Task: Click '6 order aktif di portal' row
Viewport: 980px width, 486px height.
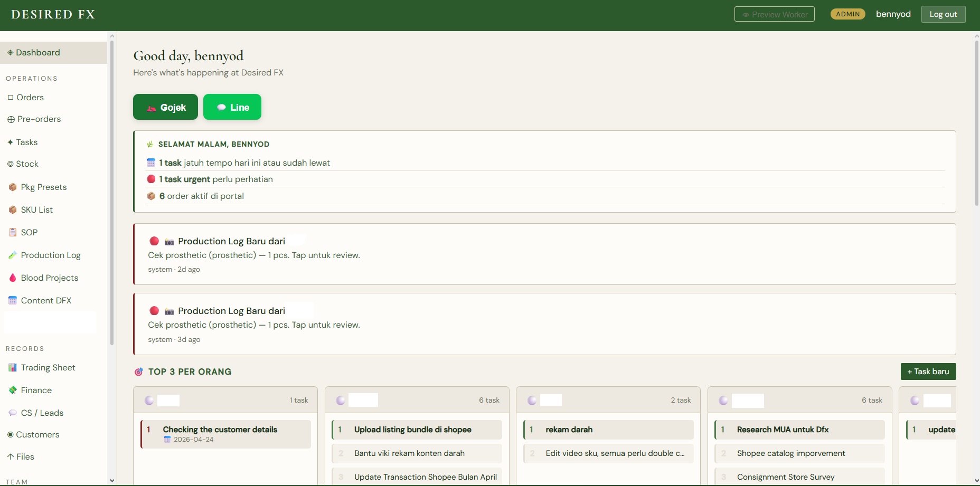Action: click(545, 196)
